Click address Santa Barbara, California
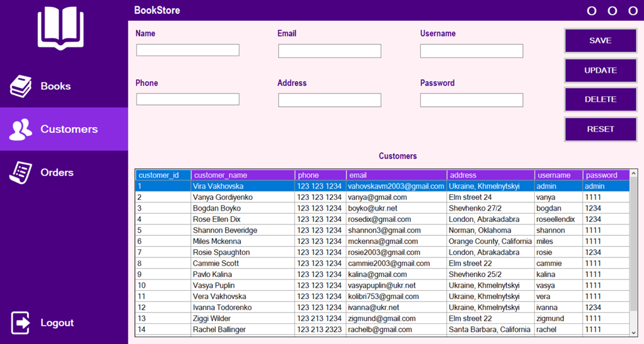 point(489,329)
